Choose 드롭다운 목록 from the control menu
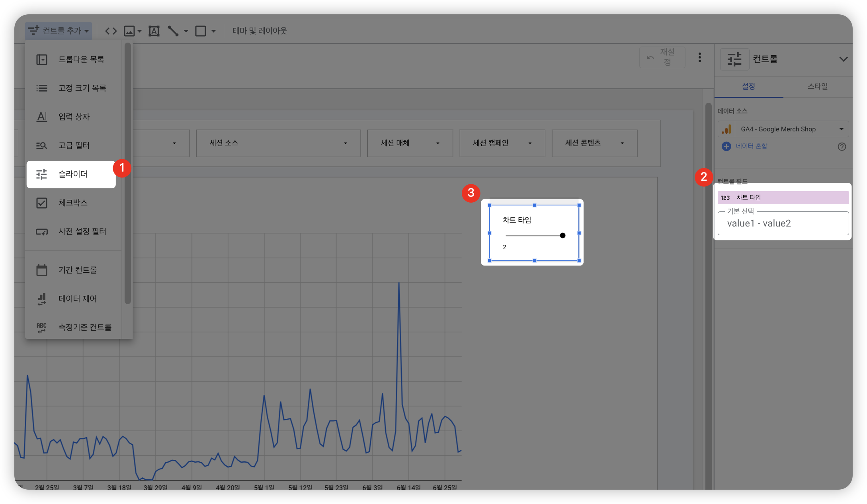This screenshot has height=504, width=867. [x=74, y=59]
